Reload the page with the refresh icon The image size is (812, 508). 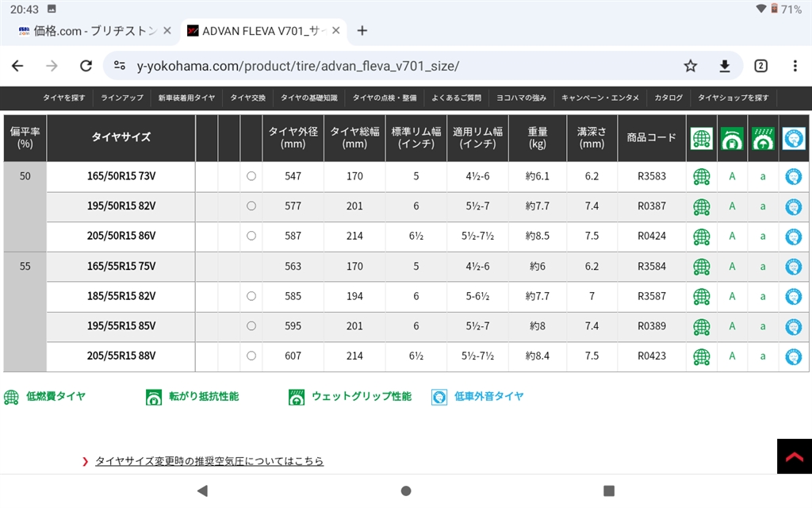[x=86, y=66]
